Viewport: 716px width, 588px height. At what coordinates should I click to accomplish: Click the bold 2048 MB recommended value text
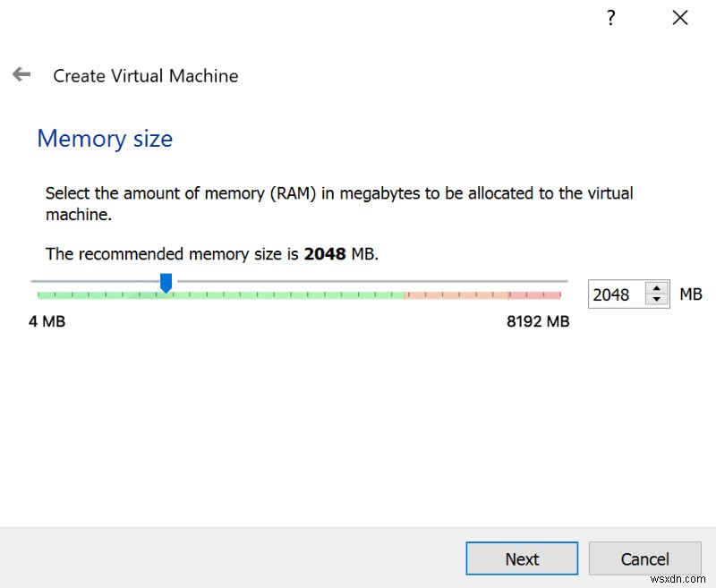pyautogui.click(x=324, y=253)
